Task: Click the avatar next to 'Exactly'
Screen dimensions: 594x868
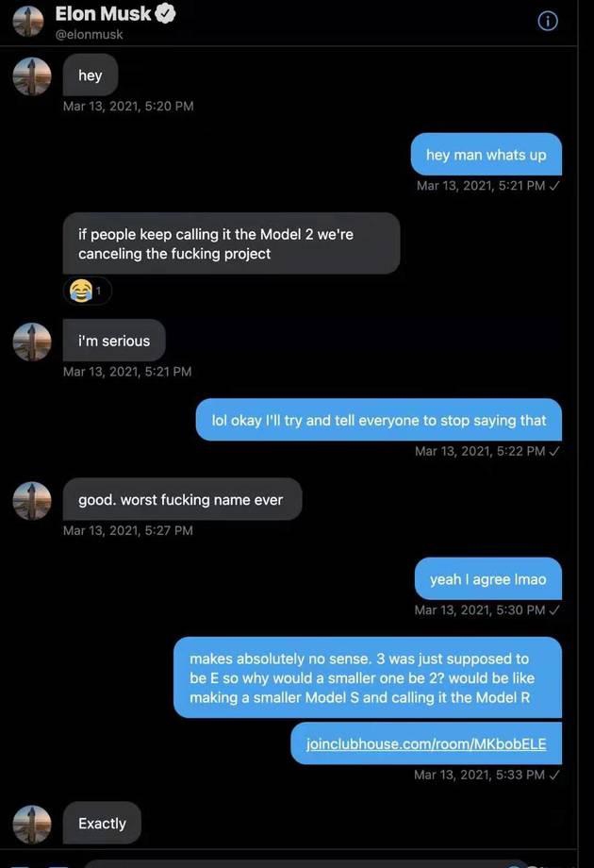Action: [32, 824]
